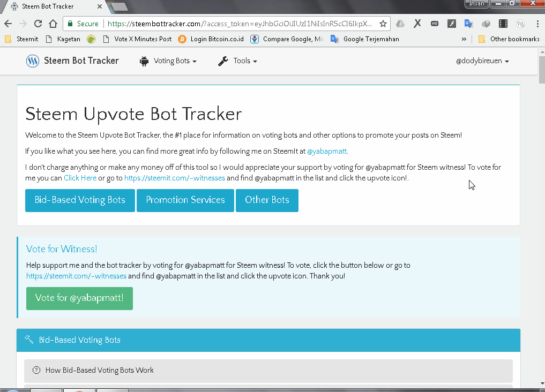The height and width of the screenshot is (392, 545).
Task: Click the Steem logo in navbar
Action: pos(33,61)
